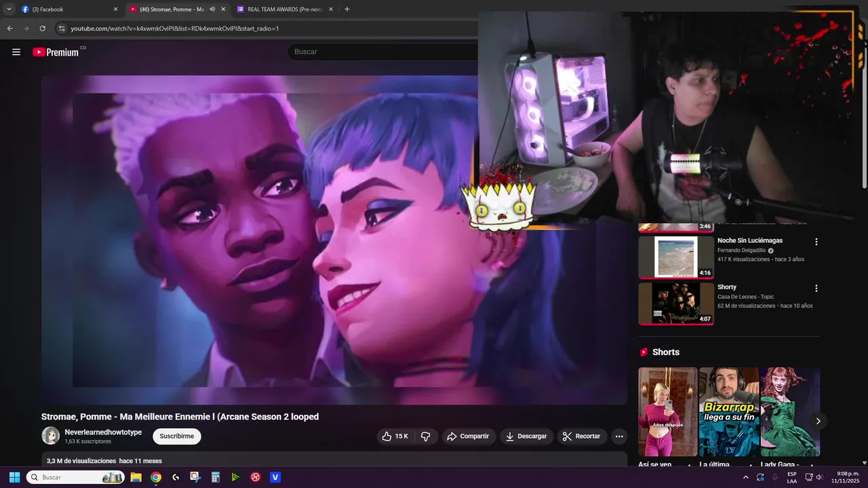
Task: Close the REAL TEAM AWARDS tab
Action: pyautogui.click(x=331, y=9)
